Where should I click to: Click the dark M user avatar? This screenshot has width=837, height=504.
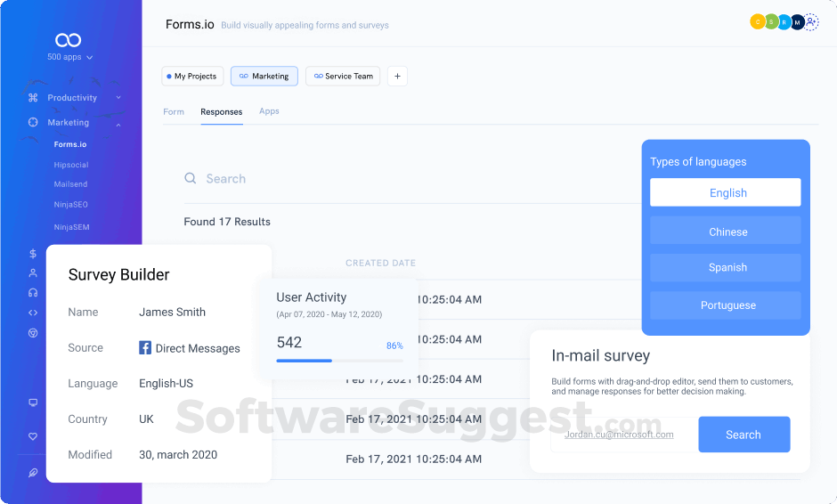point(797,22)
